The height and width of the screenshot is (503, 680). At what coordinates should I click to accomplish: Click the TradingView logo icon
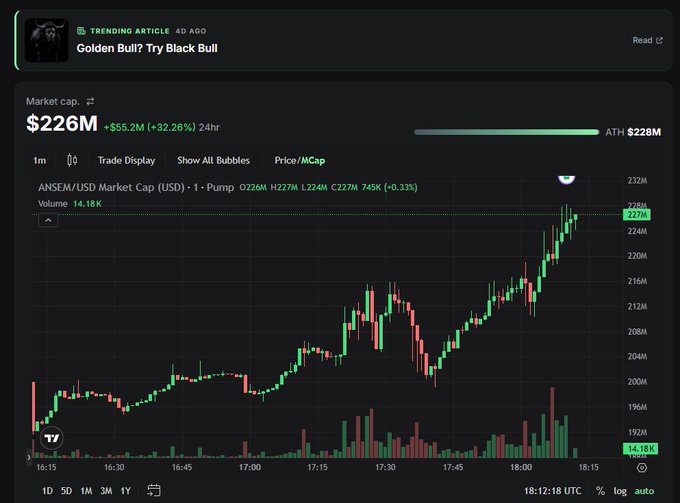[52, 438]
